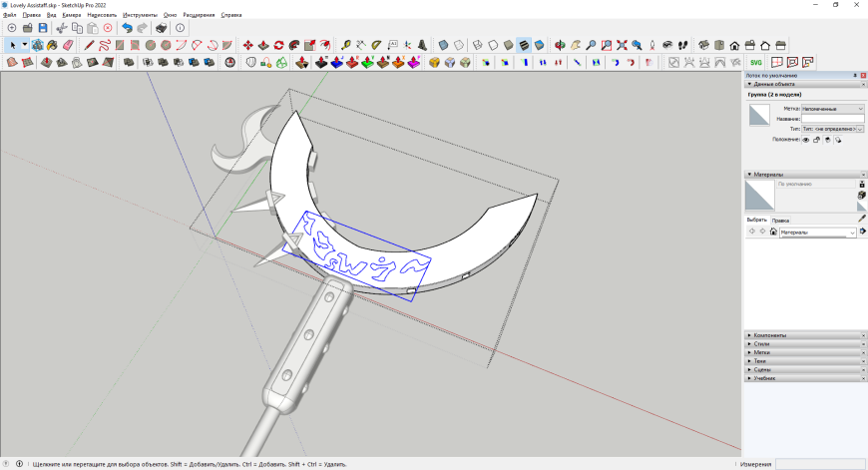Image resolution: width=868 pixels, height=470 pixels.
Task: Open the Select tool dropdown arrow
Action: tap(25, 45)
